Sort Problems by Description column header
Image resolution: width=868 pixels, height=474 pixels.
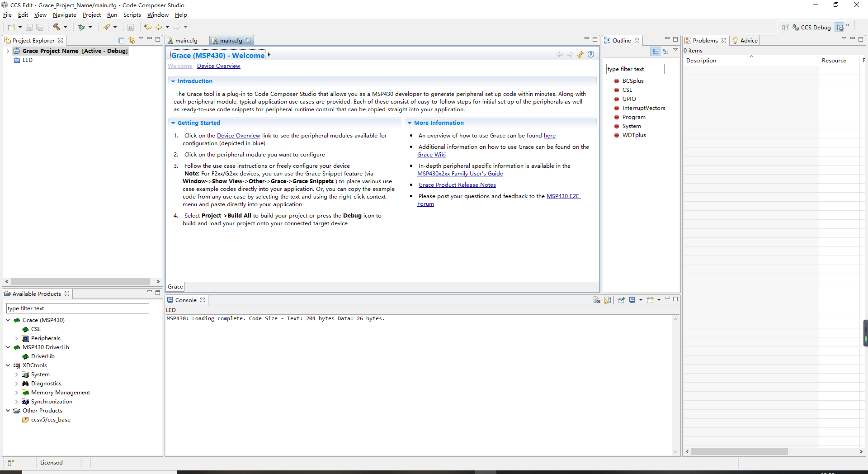750,61
